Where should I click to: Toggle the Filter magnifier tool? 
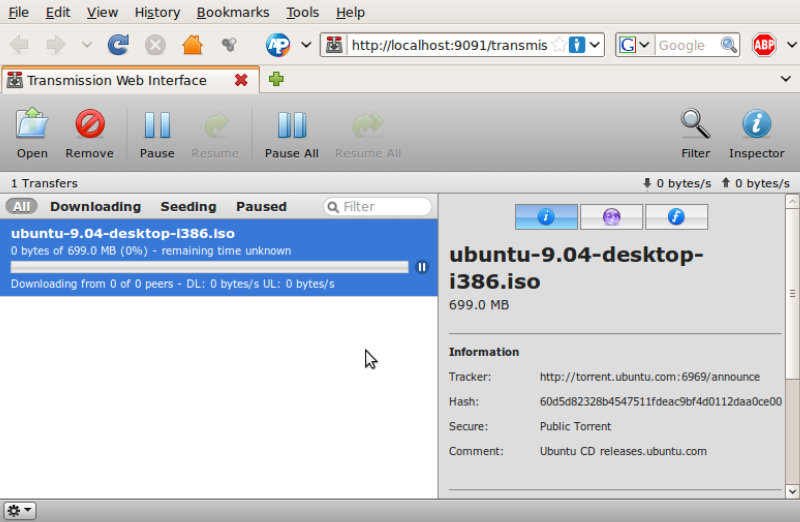[x=695, y=124]
